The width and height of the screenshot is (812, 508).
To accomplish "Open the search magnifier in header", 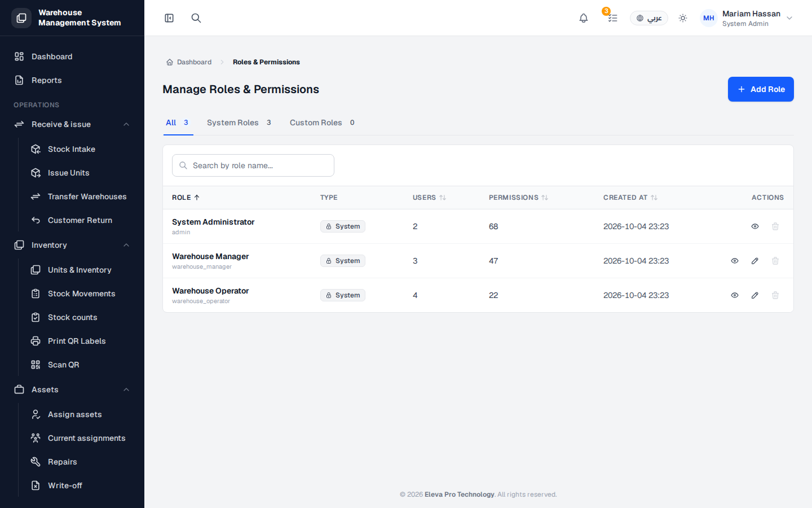I will (x=196, y=18).
